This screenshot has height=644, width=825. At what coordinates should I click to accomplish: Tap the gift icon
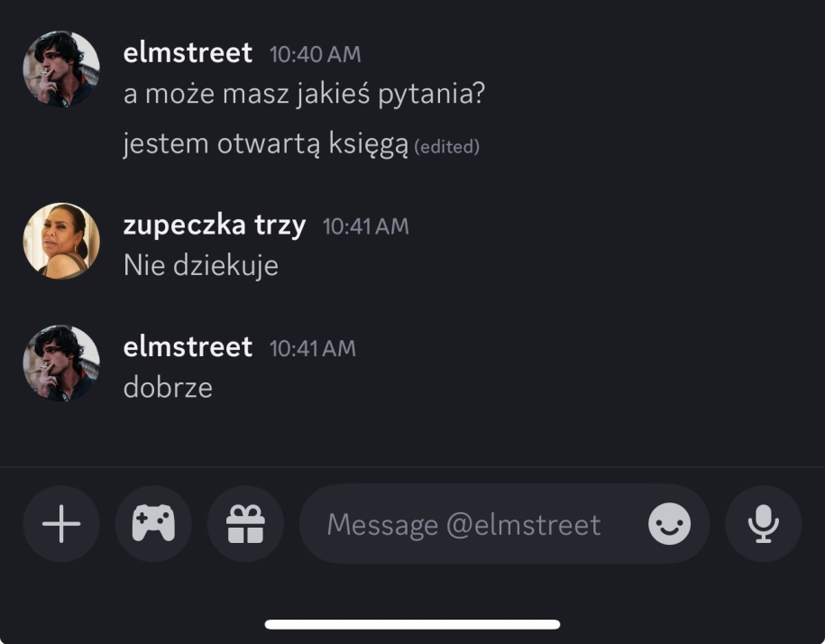click(x=245, y=524)
